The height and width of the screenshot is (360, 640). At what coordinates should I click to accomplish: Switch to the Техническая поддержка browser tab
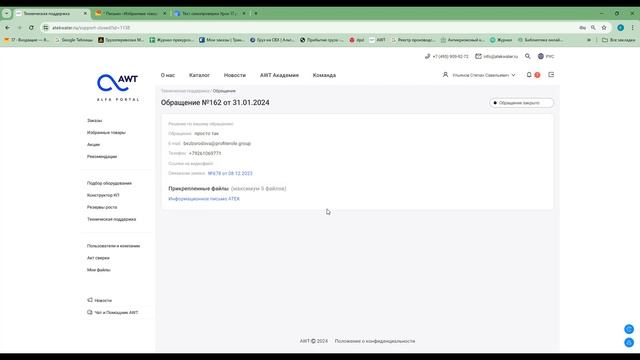tap(51, 13)
